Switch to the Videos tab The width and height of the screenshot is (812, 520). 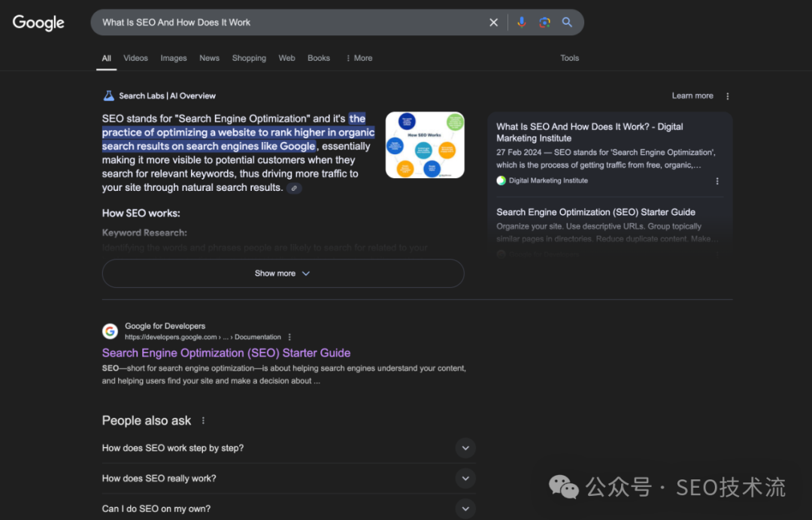point(135,58)
